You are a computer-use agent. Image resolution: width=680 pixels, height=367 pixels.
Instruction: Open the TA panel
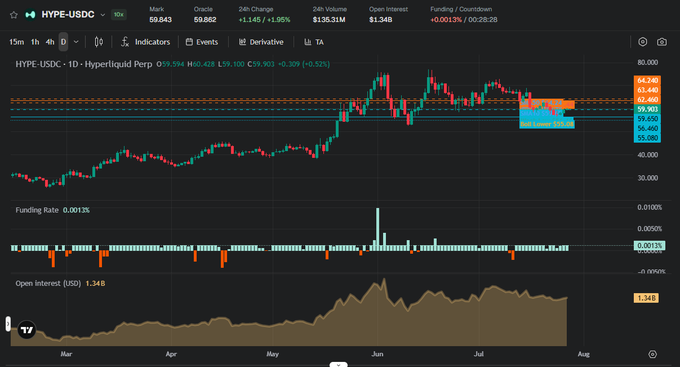(x=314, y=42)
